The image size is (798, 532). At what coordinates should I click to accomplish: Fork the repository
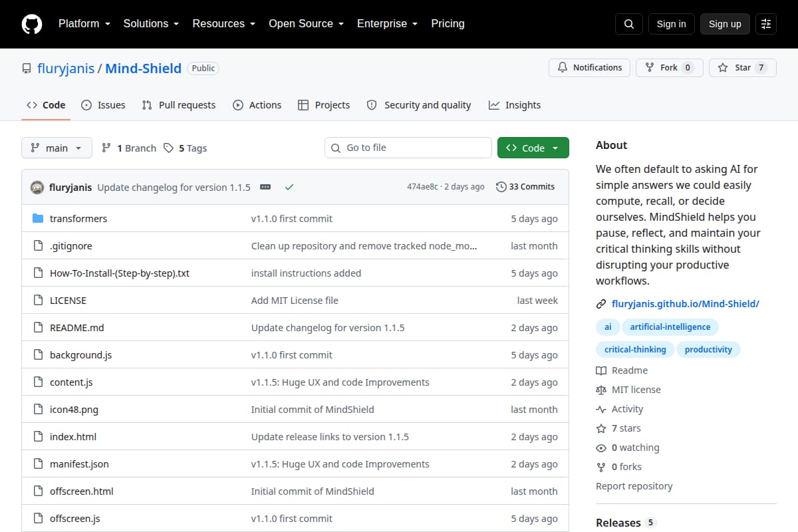670,68
